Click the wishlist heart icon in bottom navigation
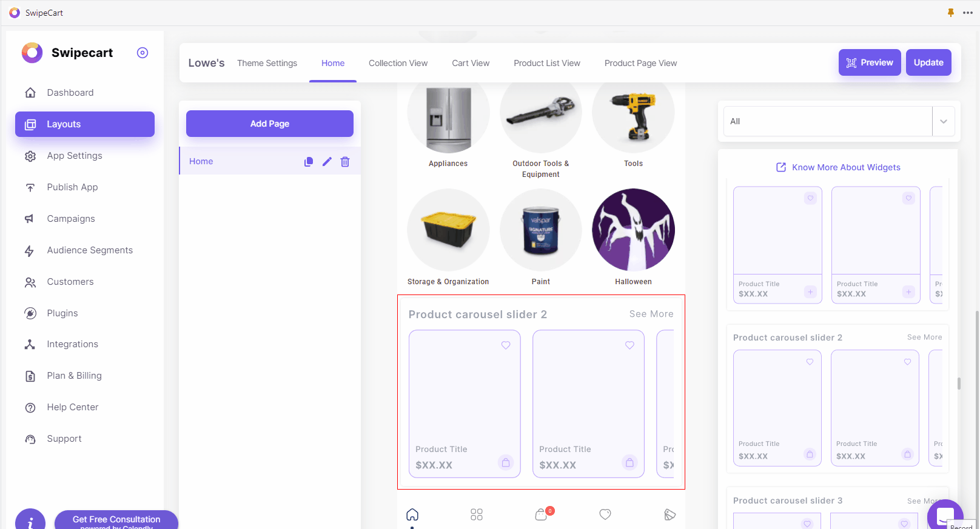The image size is (980, 529). point(605,514)
